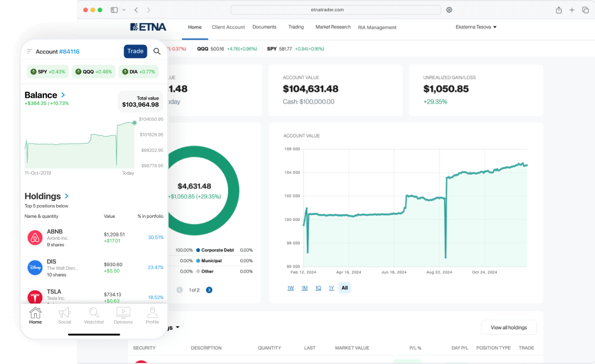Tap the blue Trade button
Viewport: 595px width, 364px height.
[x=135, y=51]
